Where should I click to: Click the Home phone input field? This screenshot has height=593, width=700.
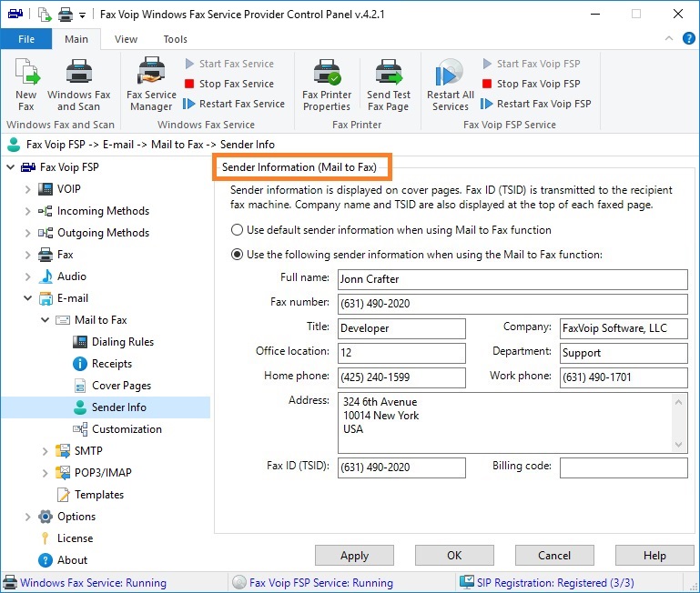tap(401, 377)
